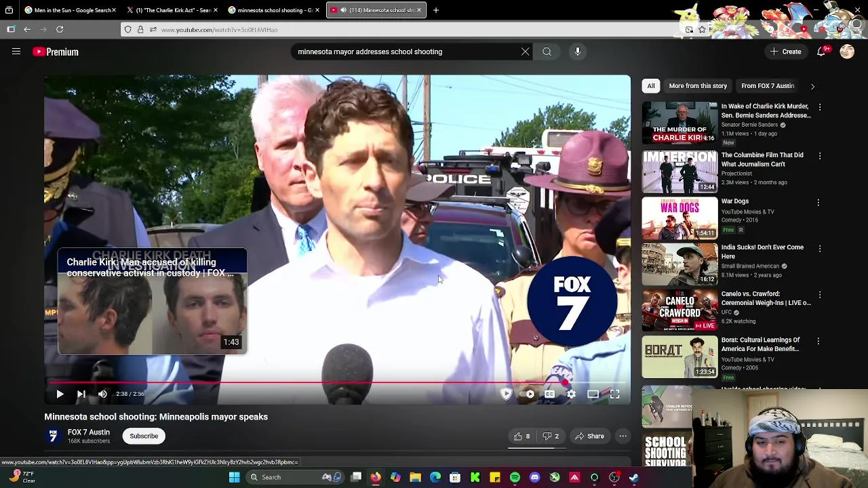Enter full screen mode
Screen dimensions: 868x488
[614, 394]
